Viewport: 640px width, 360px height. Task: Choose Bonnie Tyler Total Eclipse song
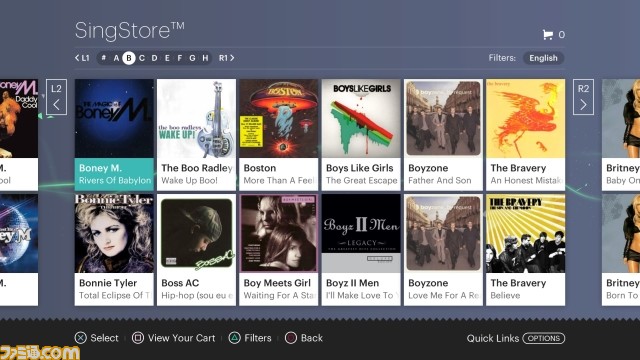tap(114, 250)
